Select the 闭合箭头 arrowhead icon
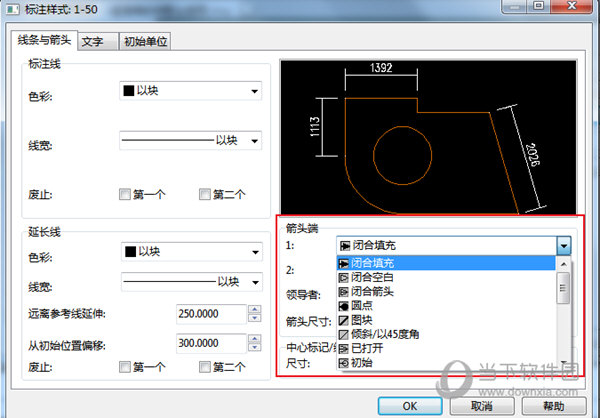The height and width of the screenshot is (418, 600). pyautogui.click(x=344, y=292)
